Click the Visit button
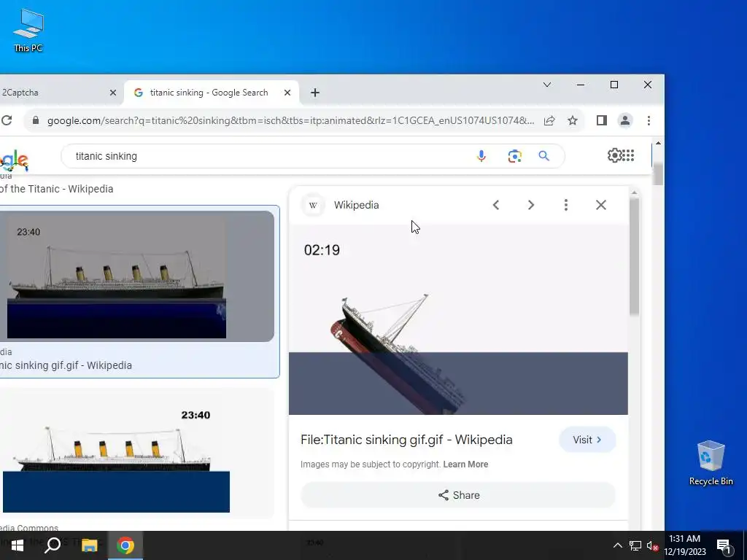Image resolution: width=747 pixels, height=560 pixels. [x=587, y=440]
